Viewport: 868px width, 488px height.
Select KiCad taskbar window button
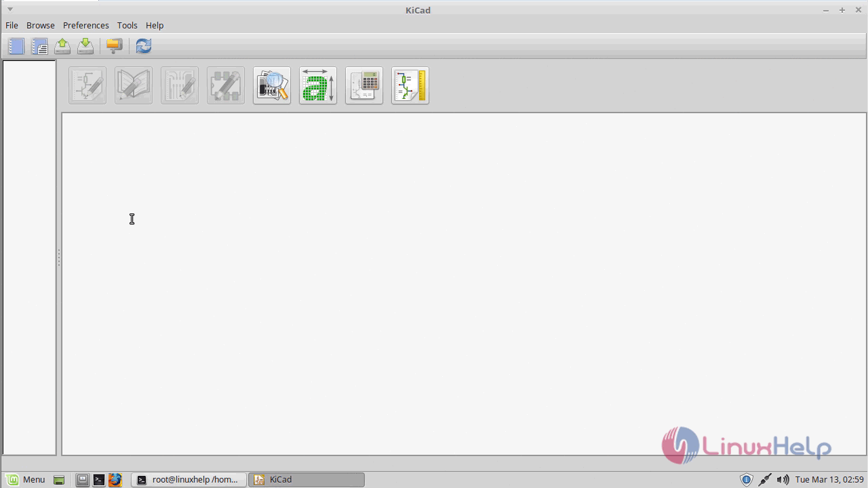307,479
